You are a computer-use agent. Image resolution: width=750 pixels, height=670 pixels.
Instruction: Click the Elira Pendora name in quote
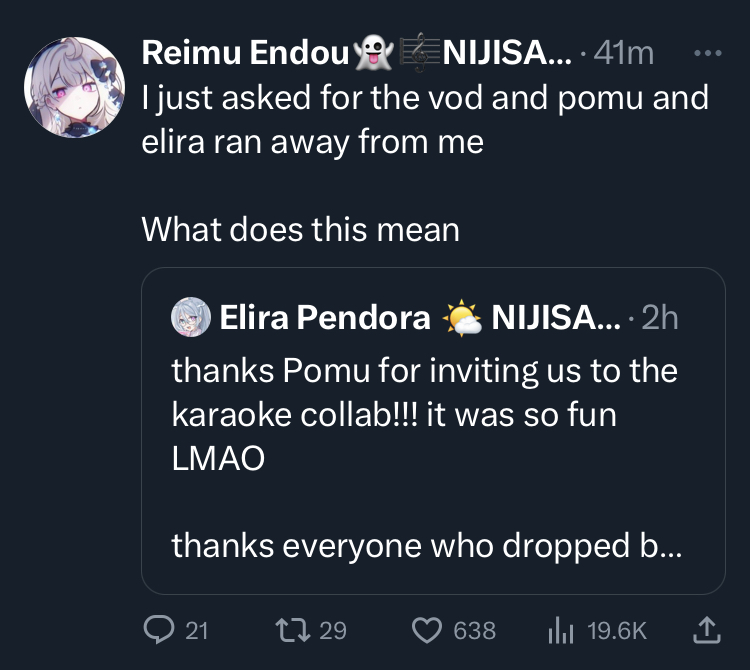click(324, 318)
